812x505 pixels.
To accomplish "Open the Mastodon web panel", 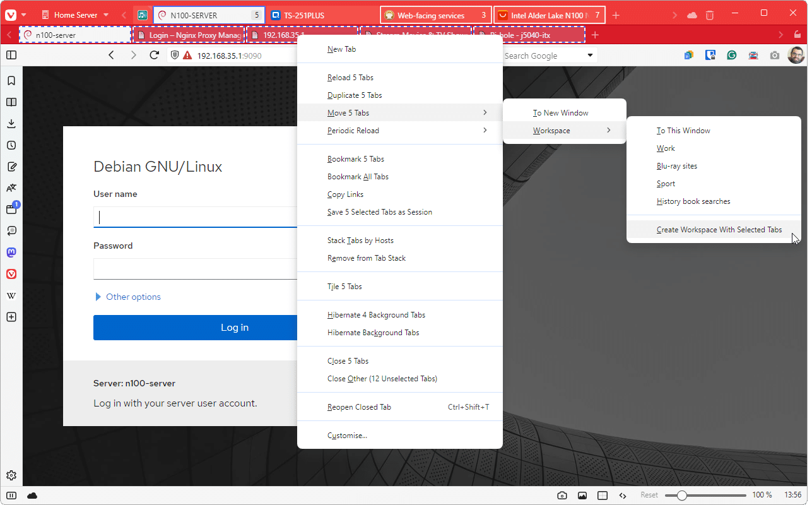I will 11,252.
